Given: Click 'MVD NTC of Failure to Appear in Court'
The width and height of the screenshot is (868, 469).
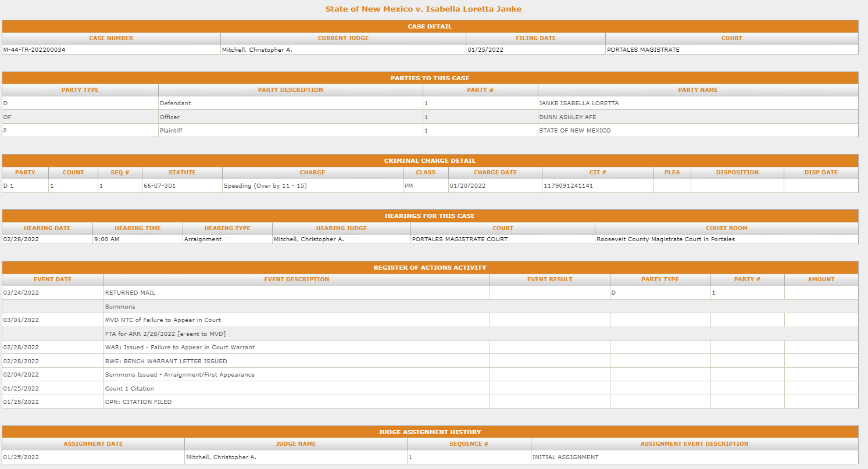Looking at the screenshot, I should (x=163, y=320).
